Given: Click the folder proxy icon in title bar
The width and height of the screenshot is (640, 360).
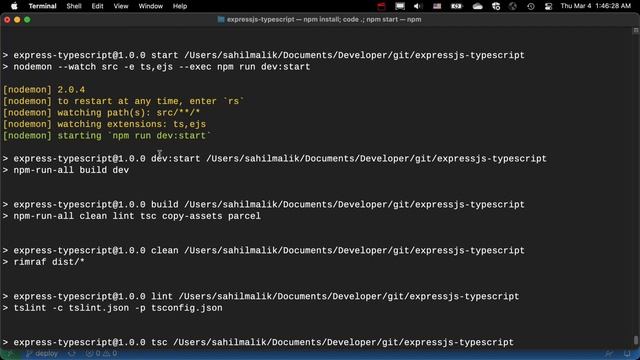Looking at the screenshot, I should tap(221, 20).
